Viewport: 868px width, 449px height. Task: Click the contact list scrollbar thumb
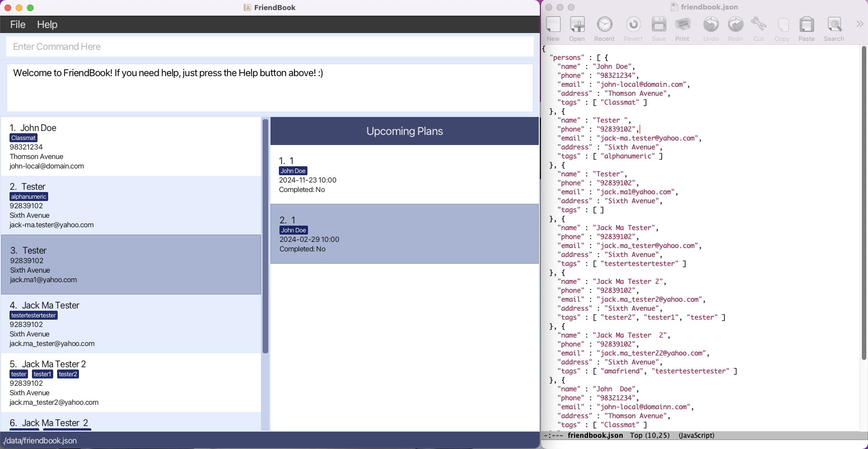265,236
